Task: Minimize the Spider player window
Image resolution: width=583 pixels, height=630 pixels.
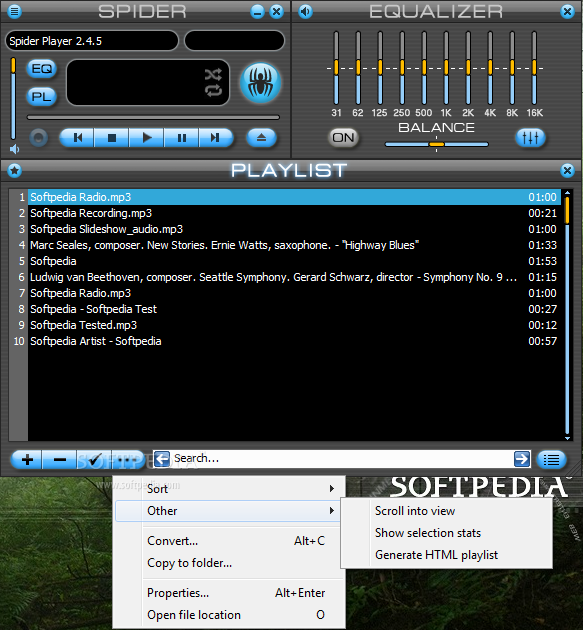Action: [257, 11]
